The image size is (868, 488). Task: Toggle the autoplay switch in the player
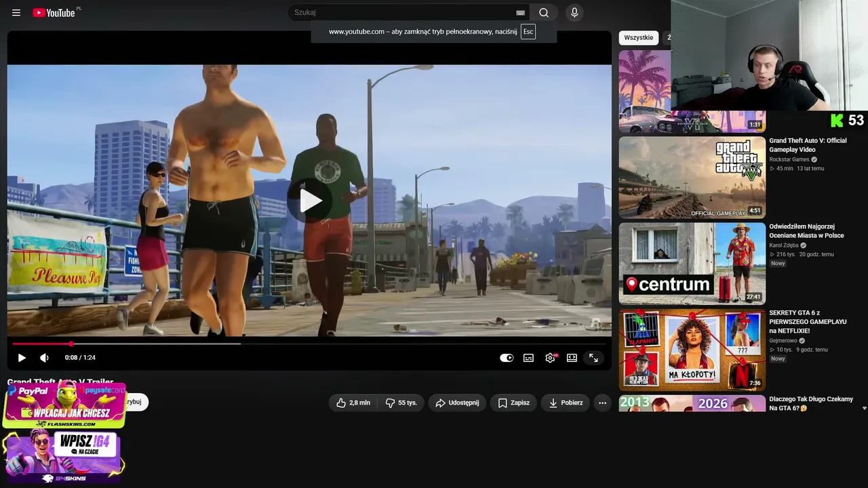[507, 358]
